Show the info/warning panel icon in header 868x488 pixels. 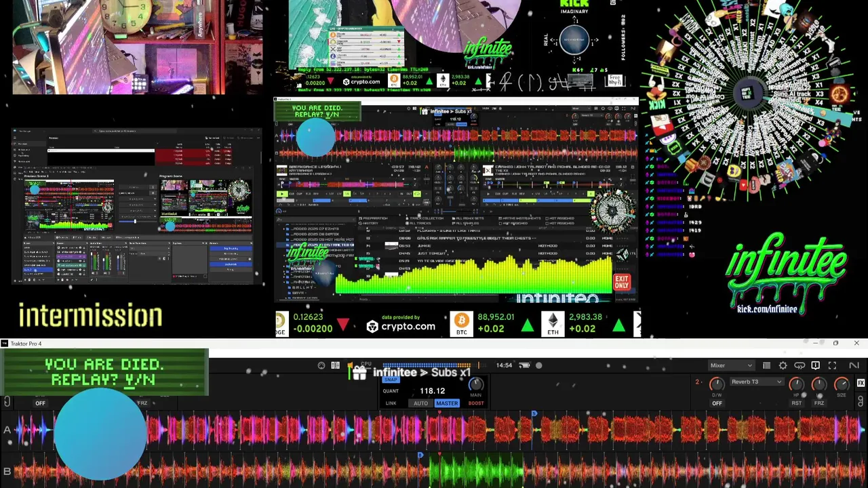[816, 365]
